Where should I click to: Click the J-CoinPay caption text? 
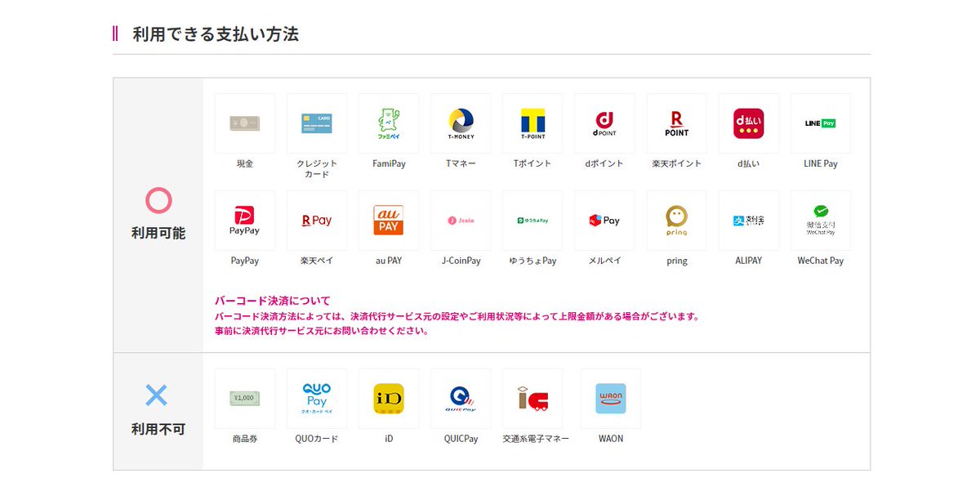[x=461, y=261]
